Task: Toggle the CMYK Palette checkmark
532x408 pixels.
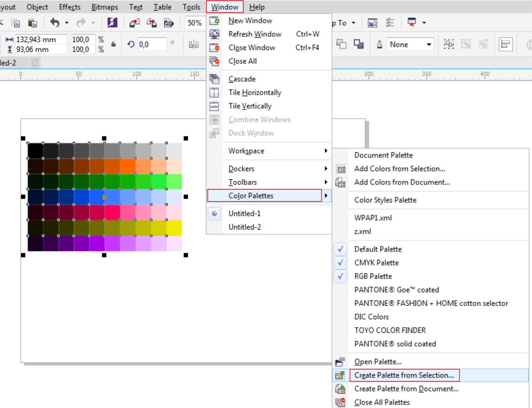Action: tap(340, 263)
